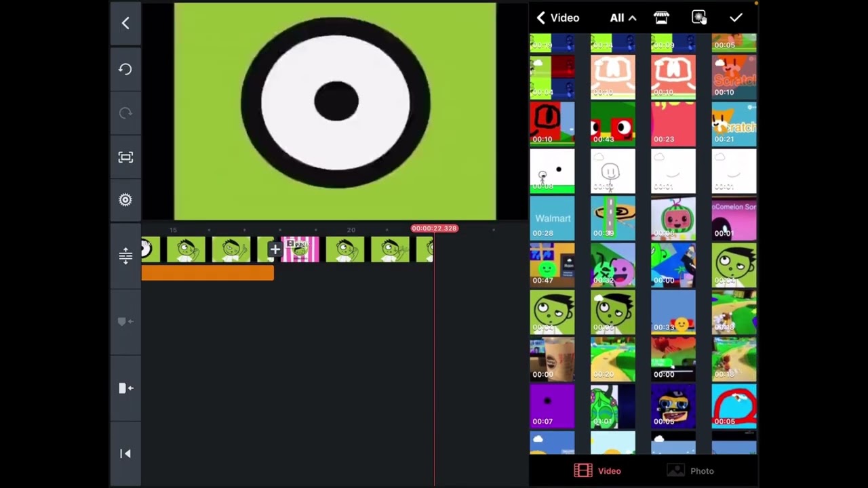868x488 pixels.
Task: Choose the orange Scratch video lasting 00:10
Action: click(x=734, y=77)
